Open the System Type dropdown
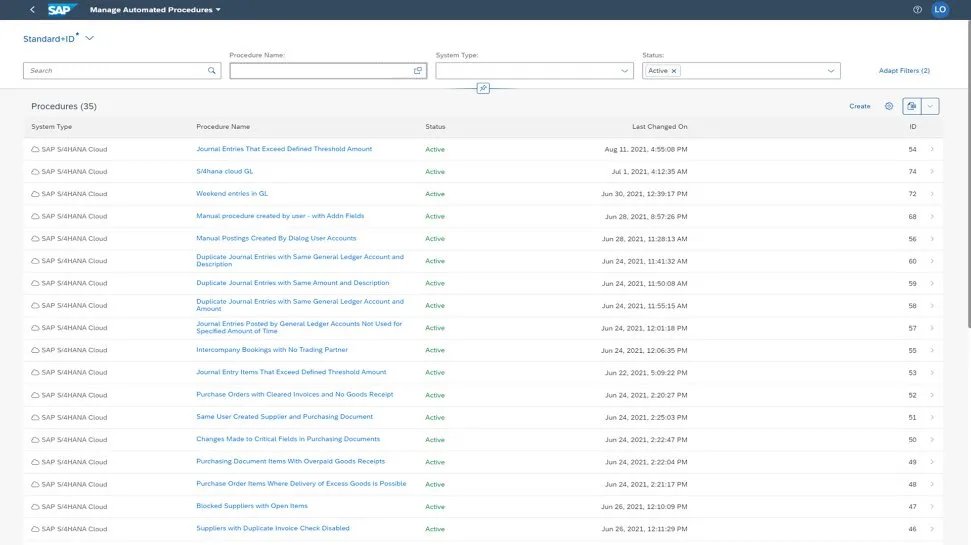Screen dimensions: 971x545 (625, 71)
